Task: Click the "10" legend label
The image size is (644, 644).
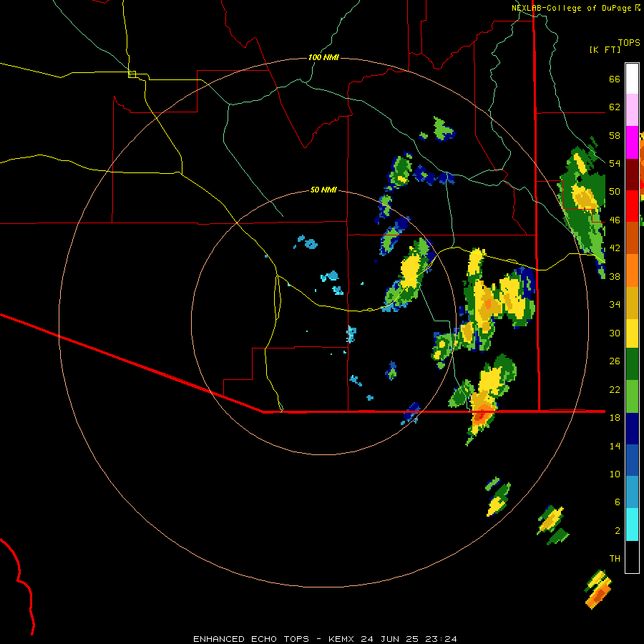Action: click(x=615, y=474)
